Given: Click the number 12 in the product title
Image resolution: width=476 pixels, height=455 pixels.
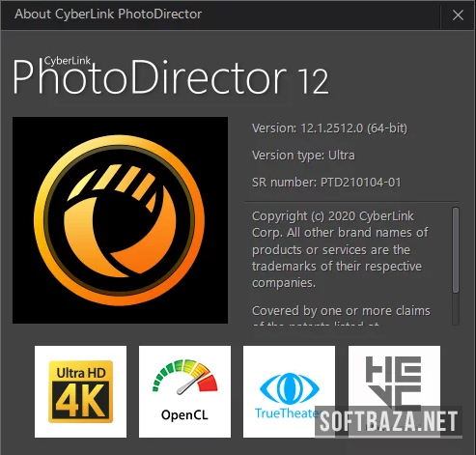Looking at the screenshot, I should tap(313, 82).
